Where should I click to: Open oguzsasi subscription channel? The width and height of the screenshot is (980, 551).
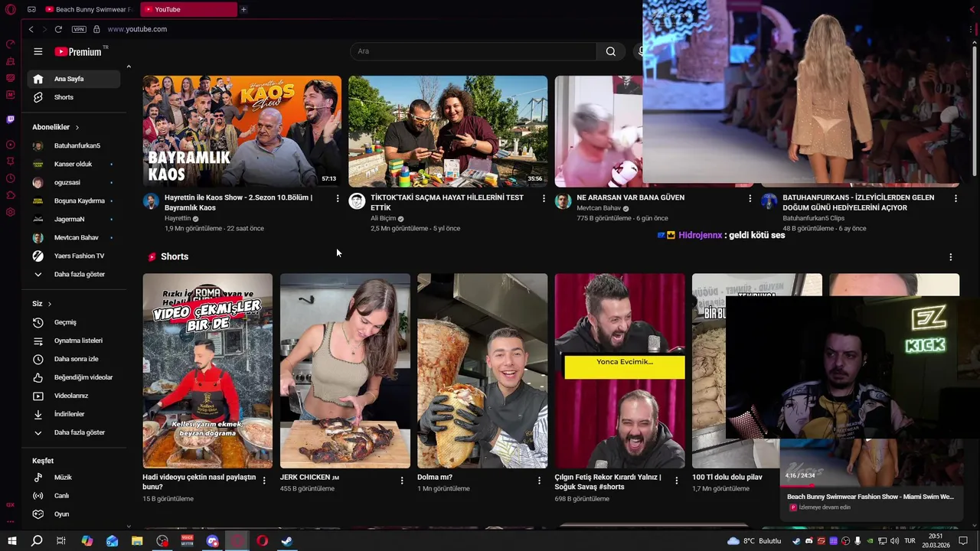73,182
